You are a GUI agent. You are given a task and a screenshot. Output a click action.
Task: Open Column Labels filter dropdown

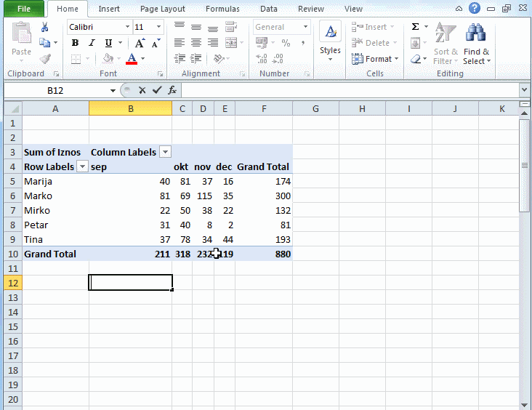(165, 152)
